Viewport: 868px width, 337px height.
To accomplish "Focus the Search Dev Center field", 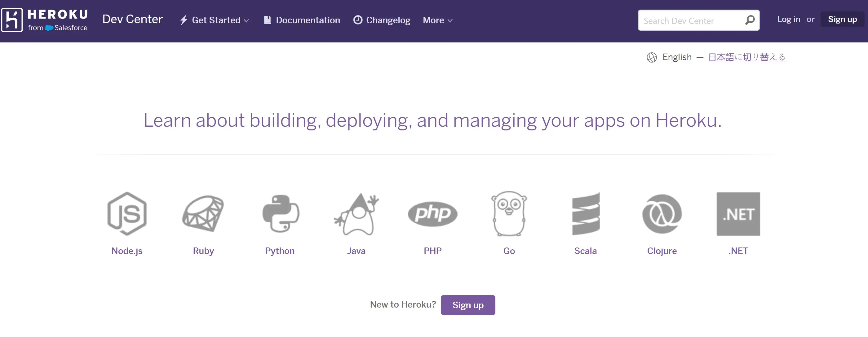I will tap(698, 20).
